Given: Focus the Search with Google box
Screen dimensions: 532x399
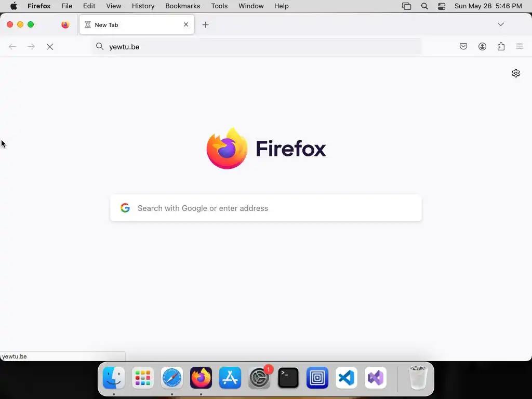Looking at the screenshot, I should pyautogui.click(x=266, y=208).
